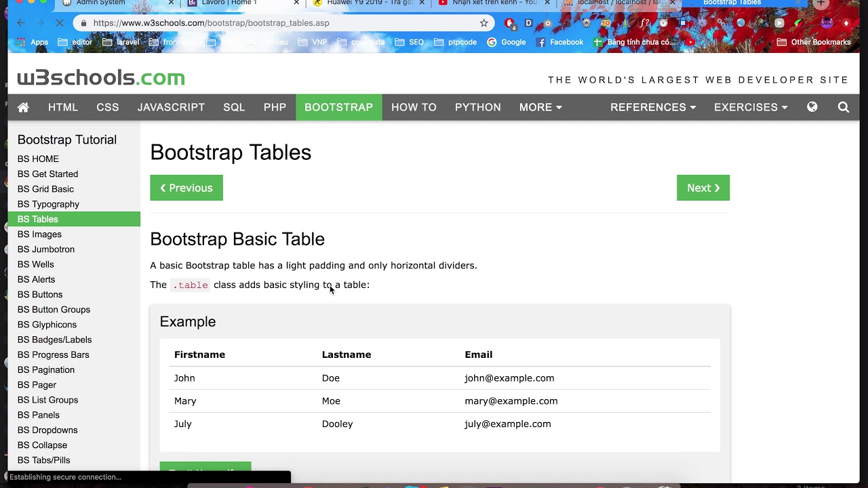Open BS Jumbotron in sidebar

[74, 249]
